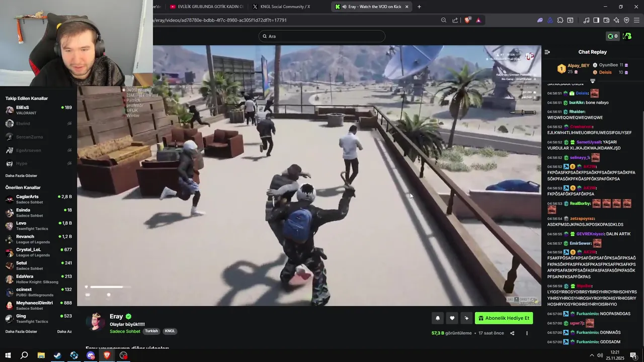Close the Eray Kick VOD tab
The width and height of the screenshot is (644, 362).
coord(407,7)
